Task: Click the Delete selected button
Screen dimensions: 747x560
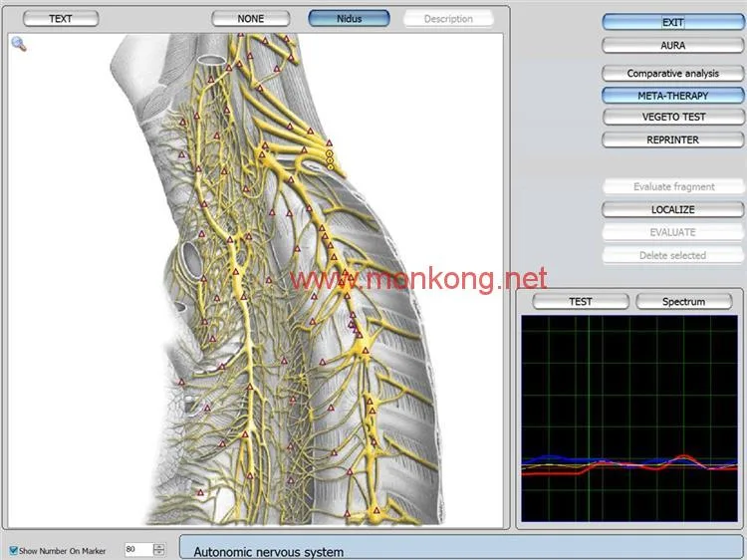Action: [x=672, y=255]
